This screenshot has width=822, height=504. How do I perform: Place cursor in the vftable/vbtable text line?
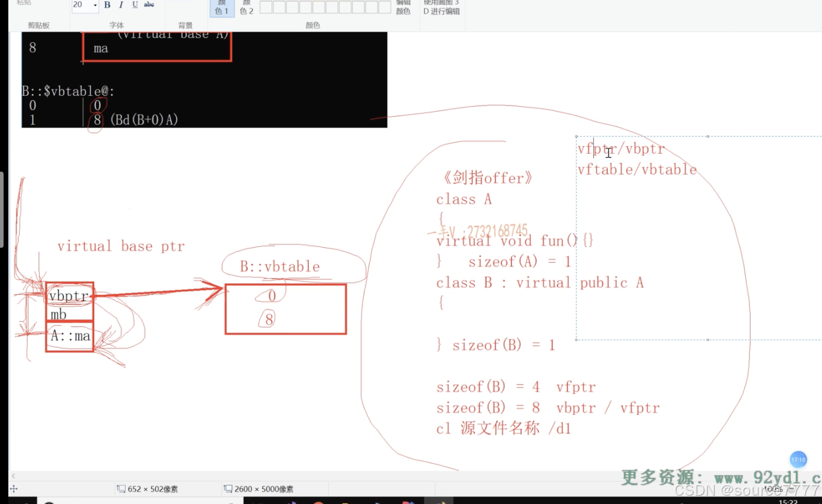pyautogui.click(x=637, y=169)
